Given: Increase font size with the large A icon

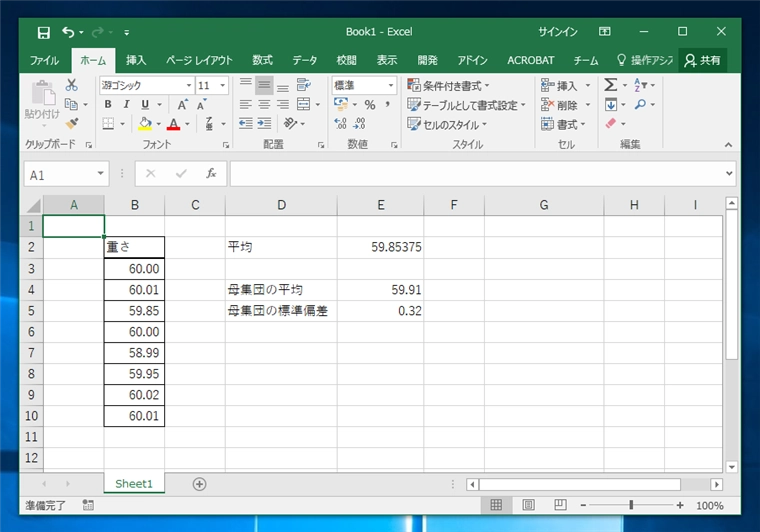Looking at the screenshot, I should point(182,105).
